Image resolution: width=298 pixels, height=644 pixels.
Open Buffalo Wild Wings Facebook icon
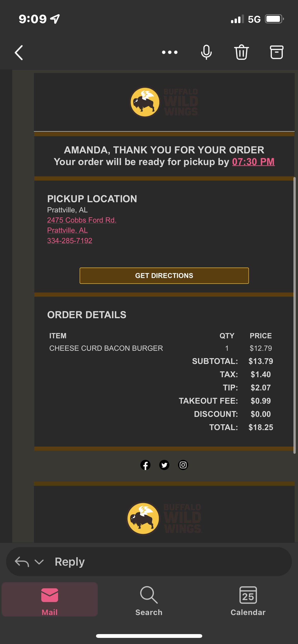point(145,465)
